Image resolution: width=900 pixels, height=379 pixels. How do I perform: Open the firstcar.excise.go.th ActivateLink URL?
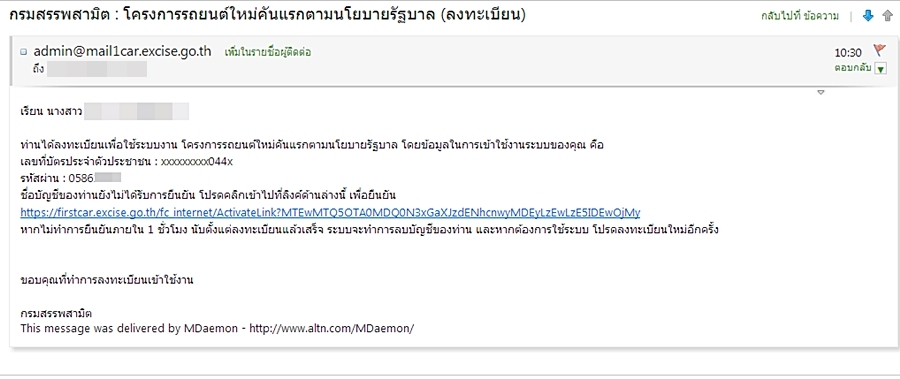[330, 212]
